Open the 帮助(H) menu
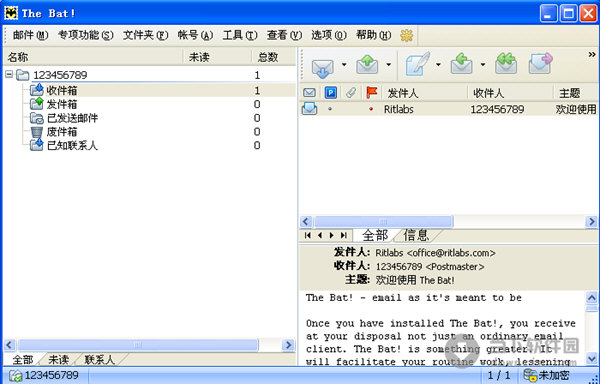This screenshot has width=600, height=384. tap(373, 35)
